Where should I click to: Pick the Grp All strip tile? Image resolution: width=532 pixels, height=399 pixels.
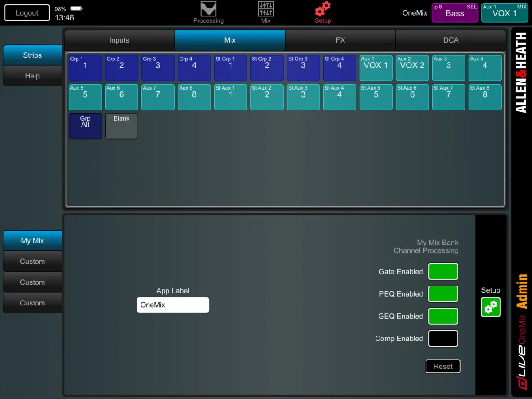[x=85, y=126]
